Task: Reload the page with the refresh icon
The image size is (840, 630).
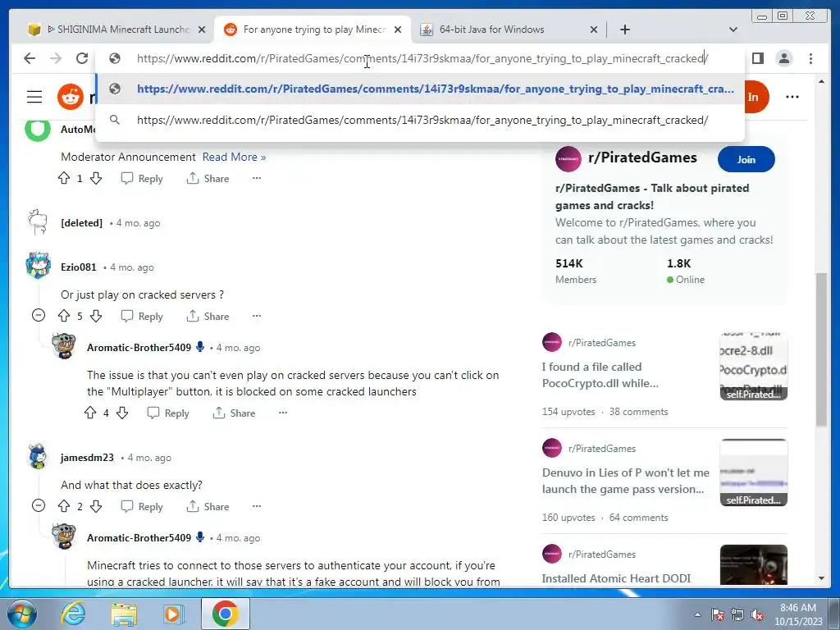Action: tap(81, 58)
